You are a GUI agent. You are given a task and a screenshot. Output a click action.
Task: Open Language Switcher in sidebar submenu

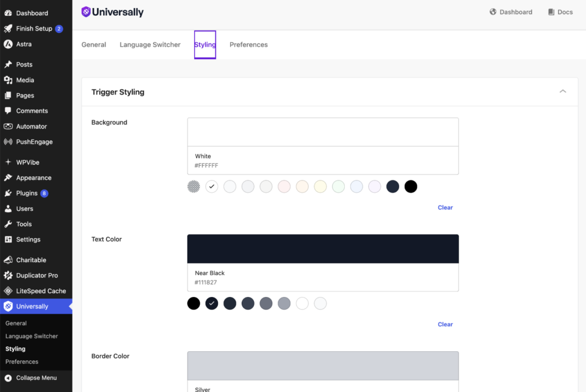pos(32,336)
